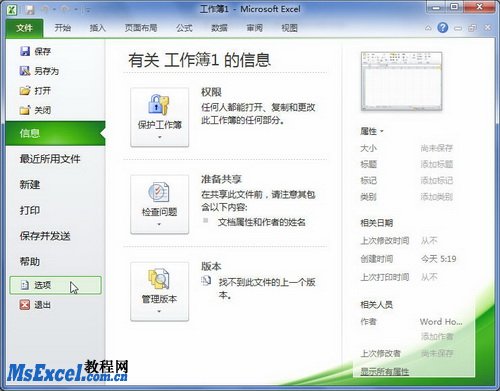Open the quick access toolbar customize arrow
Viewport: 500px width, 391px height.
[x=88, y=10]
